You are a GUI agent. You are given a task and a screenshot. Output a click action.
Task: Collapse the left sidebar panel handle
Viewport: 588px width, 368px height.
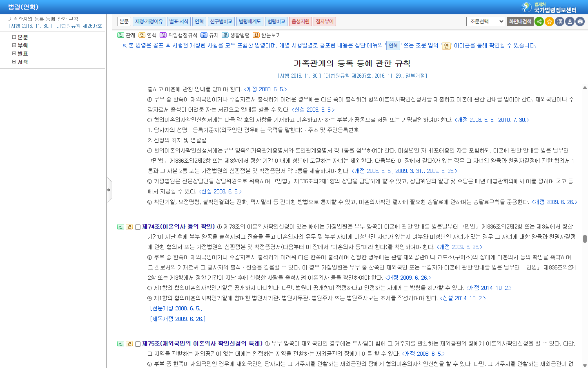[x=109, y=190]
